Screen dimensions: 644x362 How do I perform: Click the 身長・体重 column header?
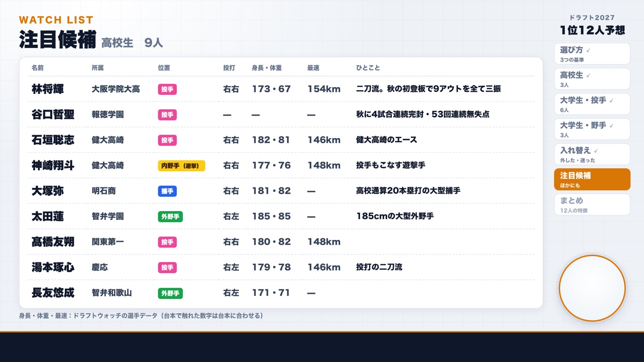click(267, 68)
